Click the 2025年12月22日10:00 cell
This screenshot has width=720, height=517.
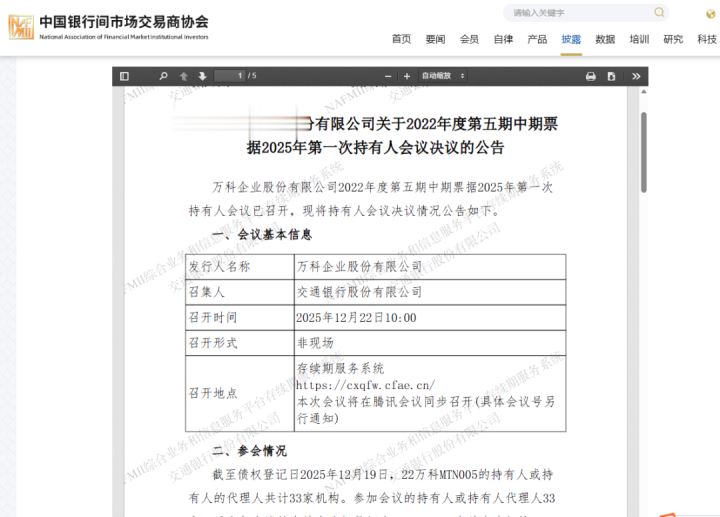pyautogui.click(x=430, y=318)
